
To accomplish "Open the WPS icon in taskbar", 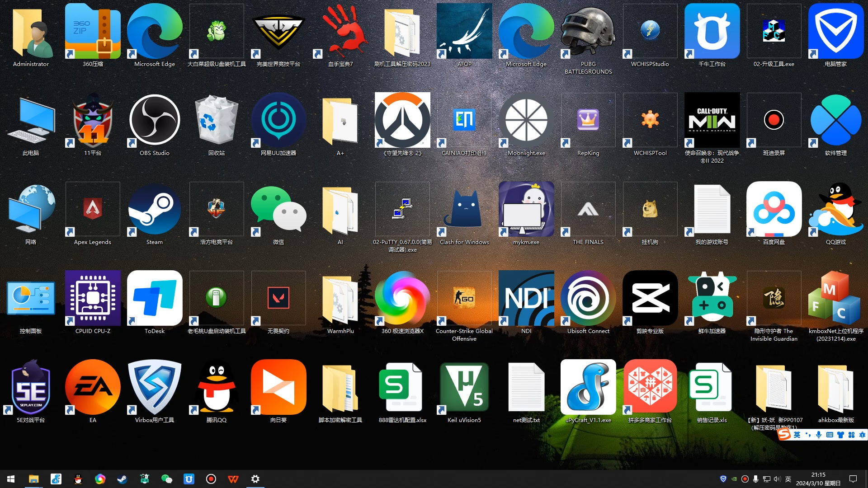I will 233,479.
